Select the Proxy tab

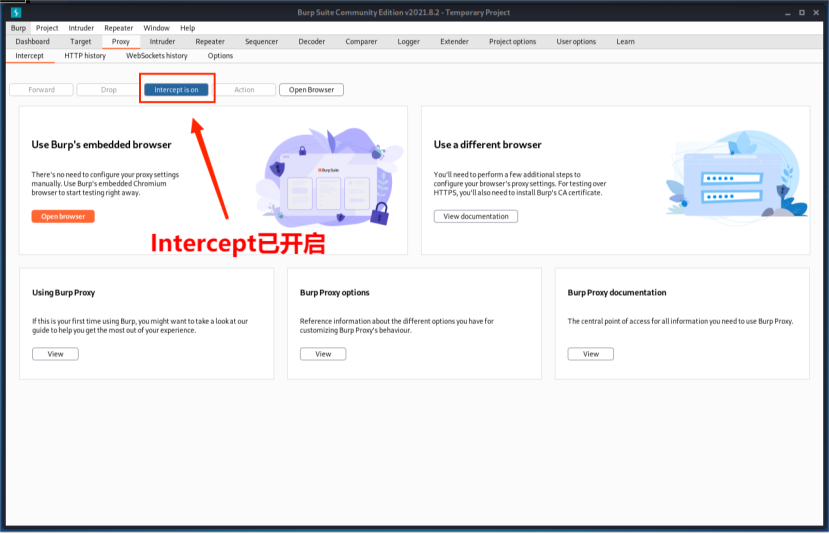click(121, 42)
